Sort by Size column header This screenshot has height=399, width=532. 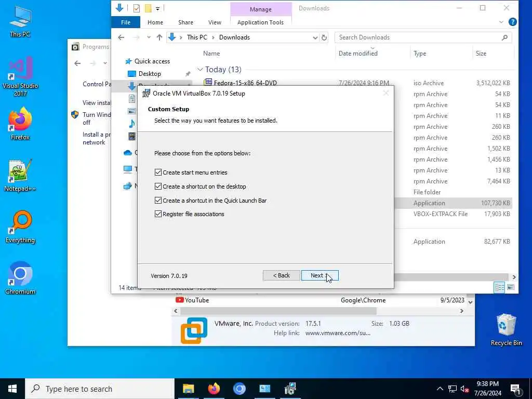481,54
